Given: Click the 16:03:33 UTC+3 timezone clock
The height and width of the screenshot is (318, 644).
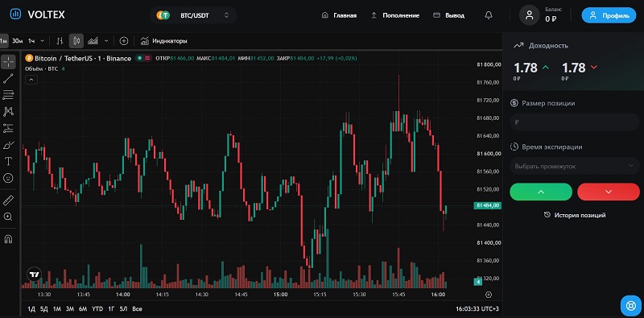Looking at the screenshot, I should click(x=477, y=309).
